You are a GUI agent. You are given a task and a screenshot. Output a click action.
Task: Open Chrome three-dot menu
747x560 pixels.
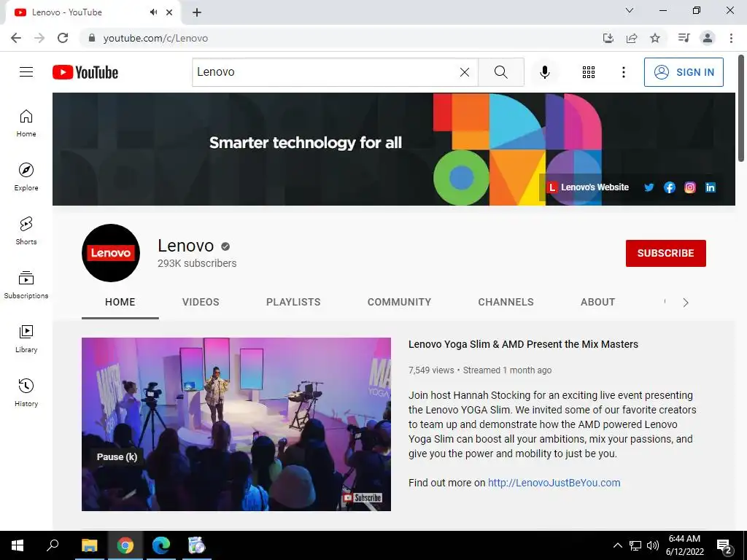tap(731, 38)
